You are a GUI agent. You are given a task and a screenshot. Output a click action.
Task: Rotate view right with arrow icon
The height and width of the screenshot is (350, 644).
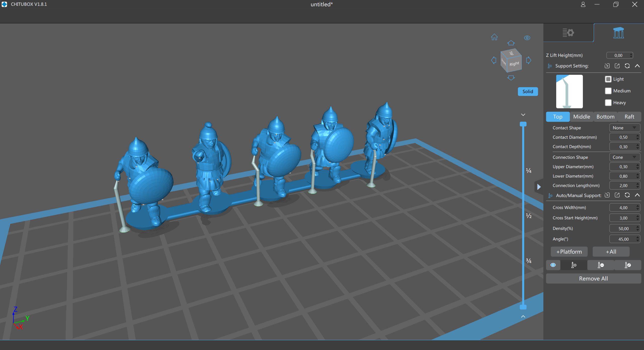pos(529,60)
